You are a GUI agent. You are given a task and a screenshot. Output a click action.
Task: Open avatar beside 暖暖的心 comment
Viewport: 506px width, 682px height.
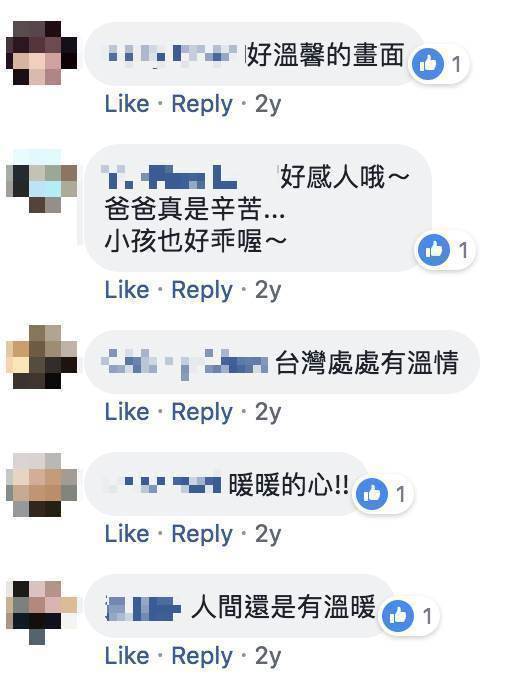(x=42, y=485)
